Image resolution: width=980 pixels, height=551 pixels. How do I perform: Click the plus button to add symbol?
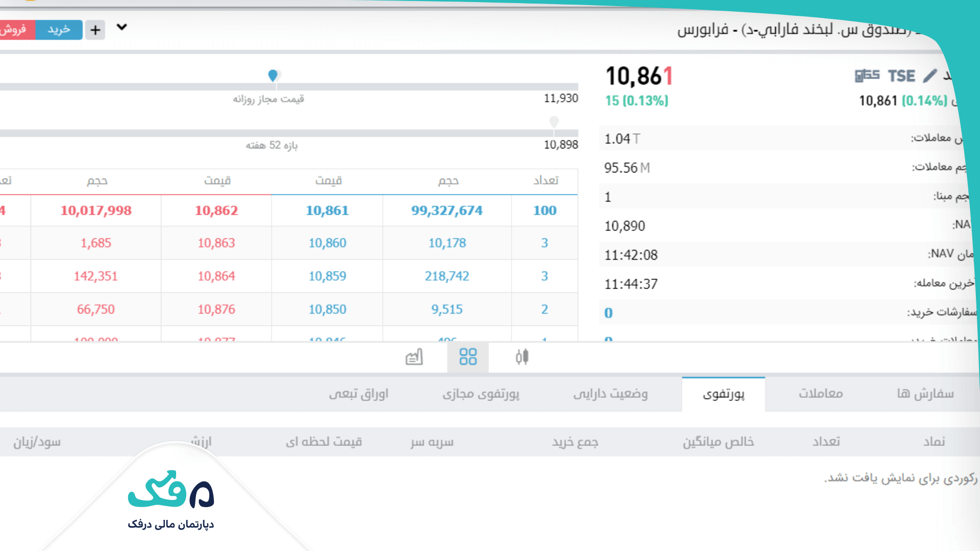(x=95, y=30)
